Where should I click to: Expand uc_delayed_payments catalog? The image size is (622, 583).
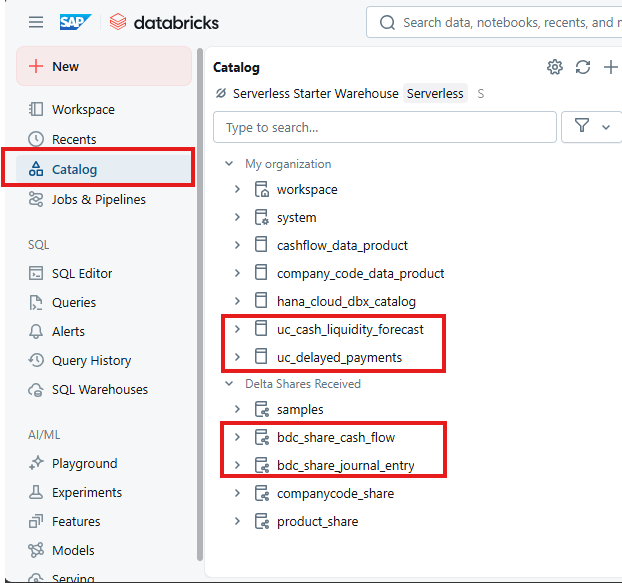[x=237, y=357]
